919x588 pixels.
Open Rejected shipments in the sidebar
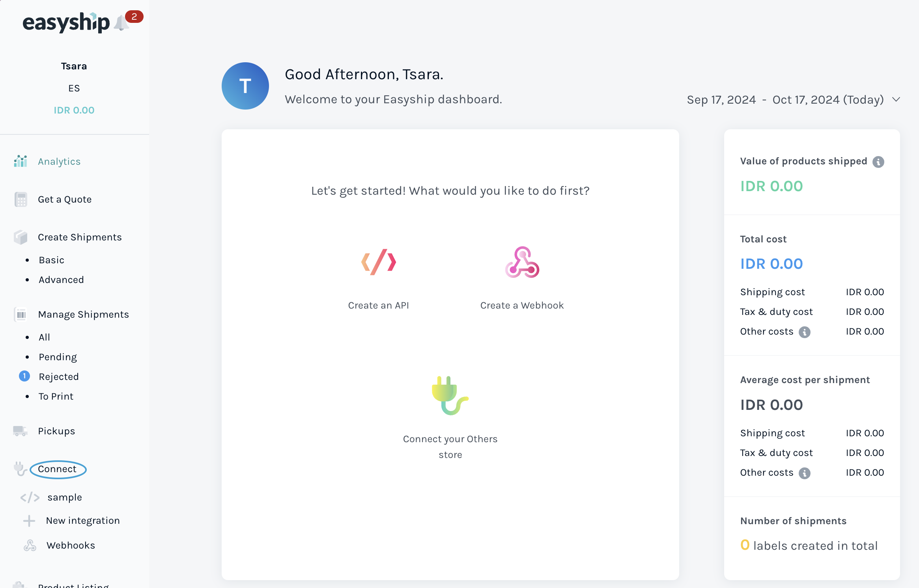point(59,377)
